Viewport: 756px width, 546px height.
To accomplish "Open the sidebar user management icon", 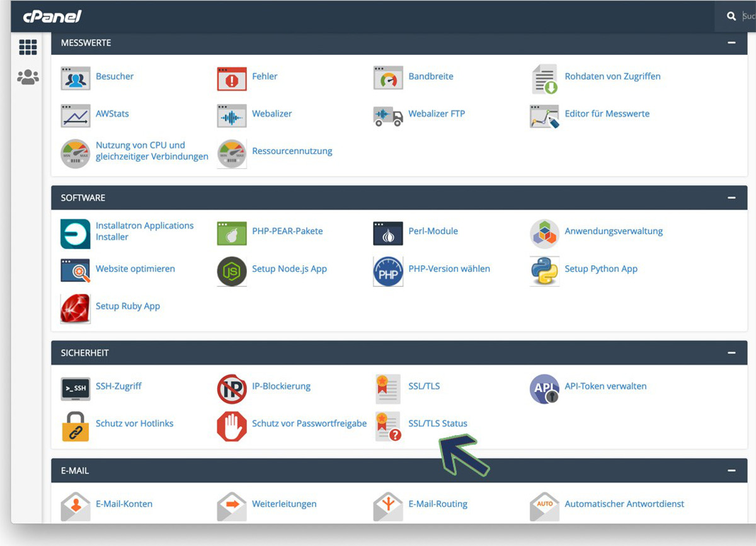I will pos(28,78).
